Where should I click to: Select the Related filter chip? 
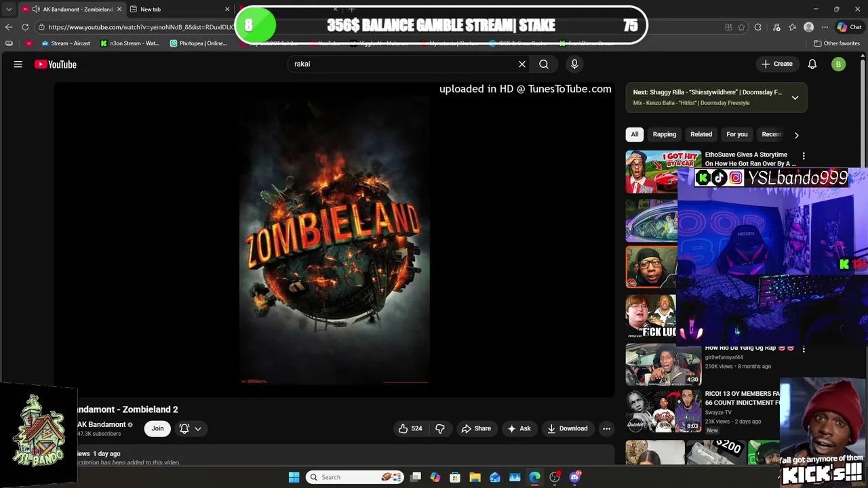701,134
